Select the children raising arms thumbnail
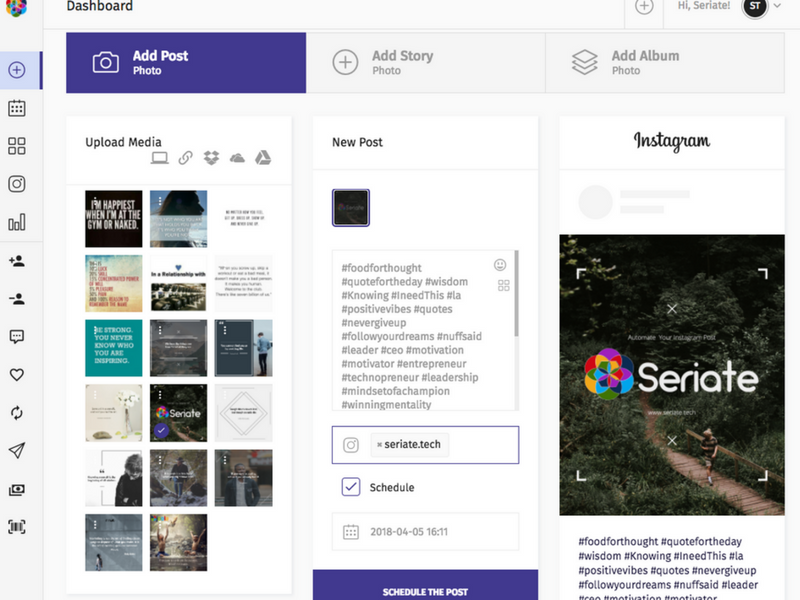This screenshot has height=600, width=800. pyautogui.click(x=179, y=542)
